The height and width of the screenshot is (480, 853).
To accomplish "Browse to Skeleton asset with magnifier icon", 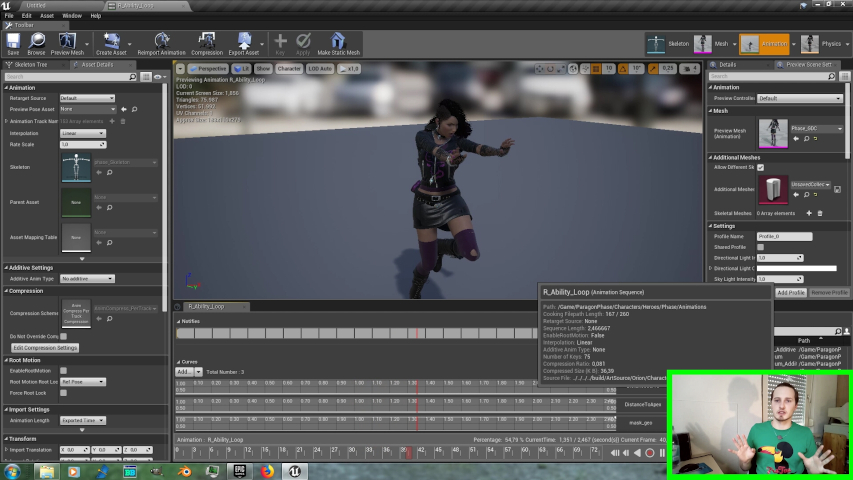I will pyautogui.click(x=109, y=173).
